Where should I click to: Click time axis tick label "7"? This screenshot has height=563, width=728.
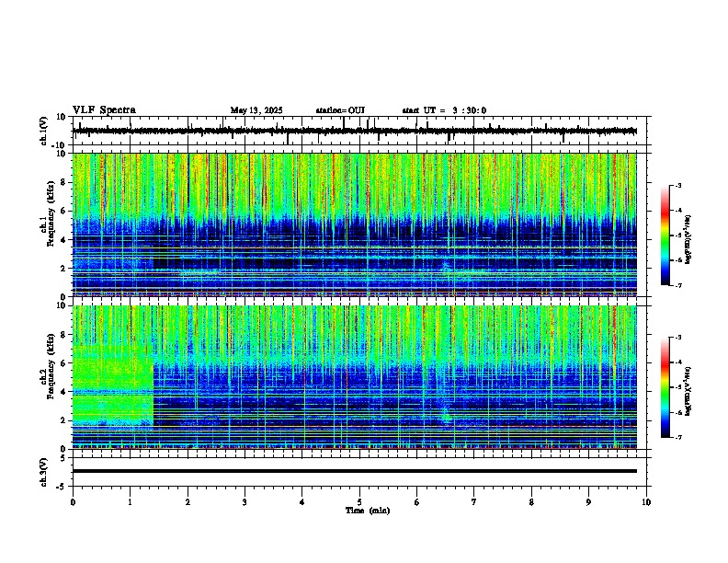474,502
